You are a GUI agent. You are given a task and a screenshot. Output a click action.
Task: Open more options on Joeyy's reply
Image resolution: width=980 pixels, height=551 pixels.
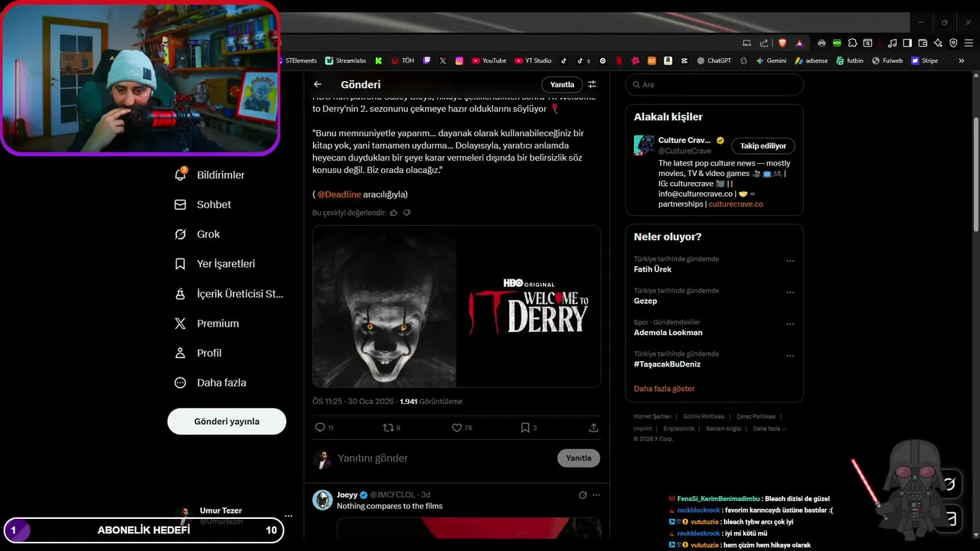coord(596,495)
